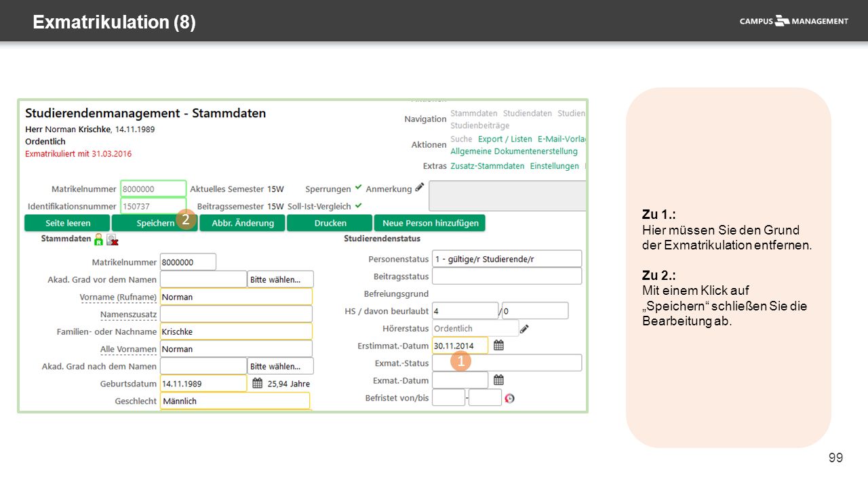This screenshot has width=868, height=488.
Task: Click the red 'Exmatrikuliert mit 31.03.2016' notice
Action: [79, 154]
